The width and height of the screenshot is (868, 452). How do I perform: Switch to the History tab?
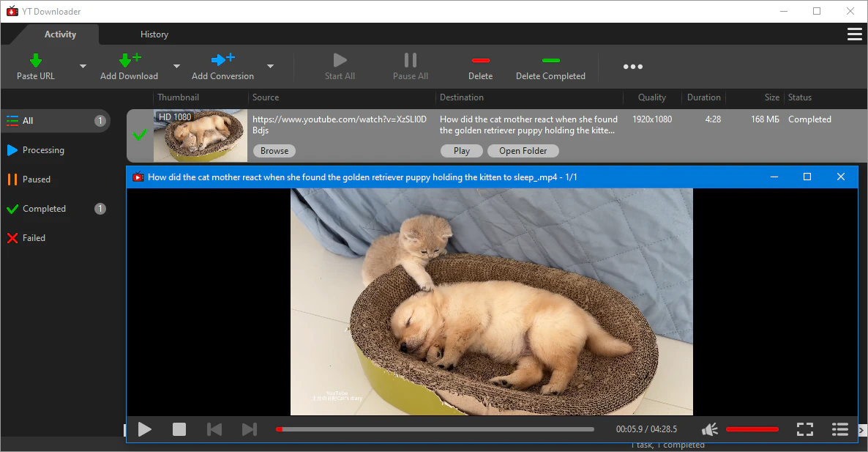[x=154, y=34]
